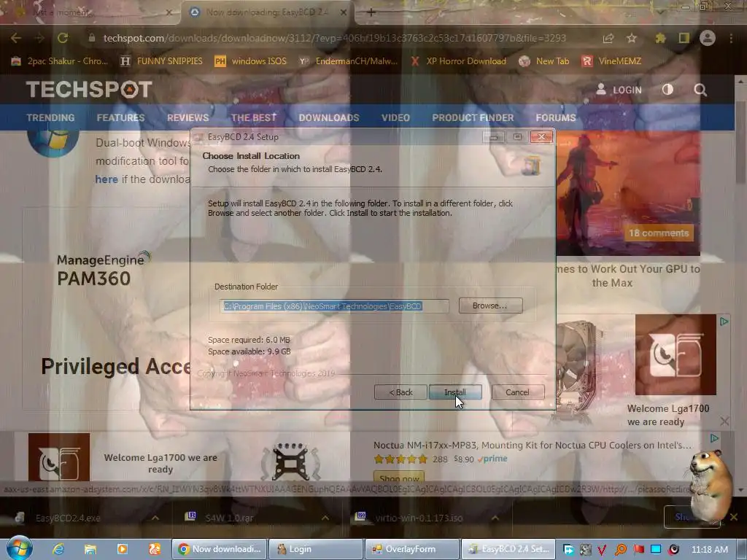Click the browser forward arrow
This screenshot has height=560, width=747.
tap(39, 38)
